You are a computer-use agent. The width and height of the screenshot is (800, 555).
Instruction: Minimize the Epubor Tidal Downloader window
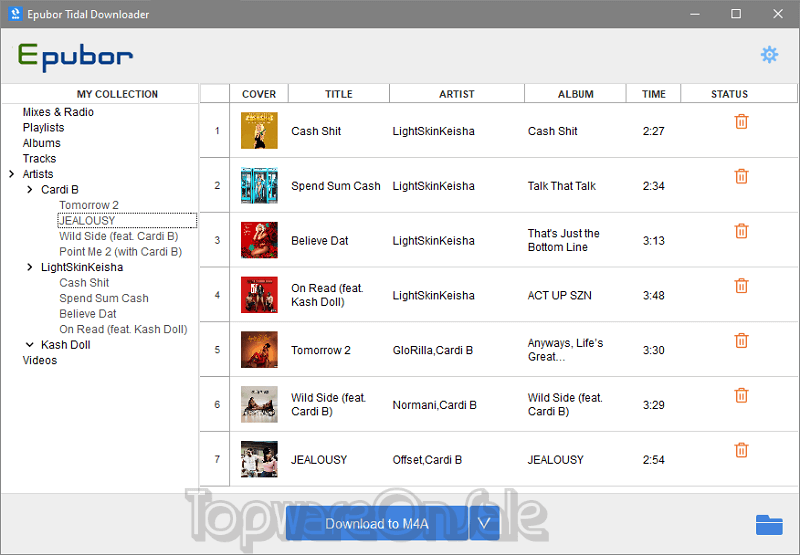click(x=694, y=14)
